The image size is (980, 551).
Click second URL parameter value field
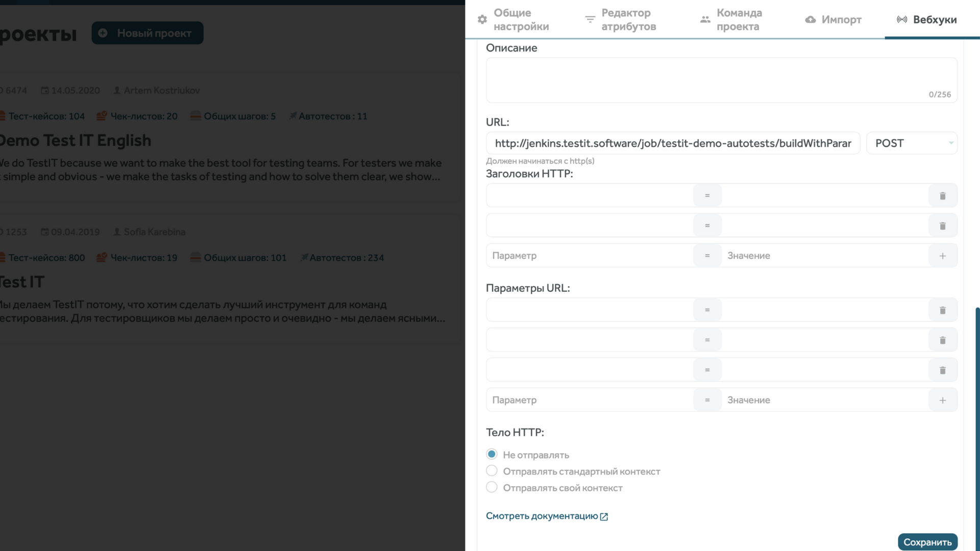pyautogui.click(x=824, y=340)
